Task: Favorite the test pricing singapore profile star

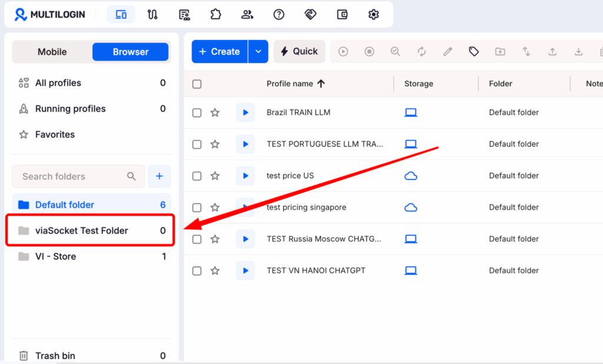Action: point(215,207)
